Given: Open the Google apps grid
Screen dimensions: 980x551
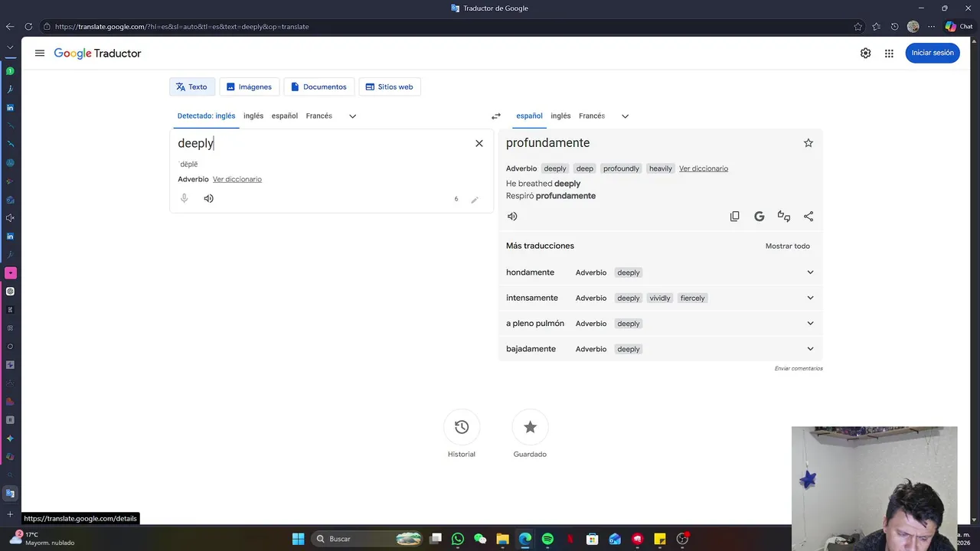Looking at the screenshot, I should [889, 54].
